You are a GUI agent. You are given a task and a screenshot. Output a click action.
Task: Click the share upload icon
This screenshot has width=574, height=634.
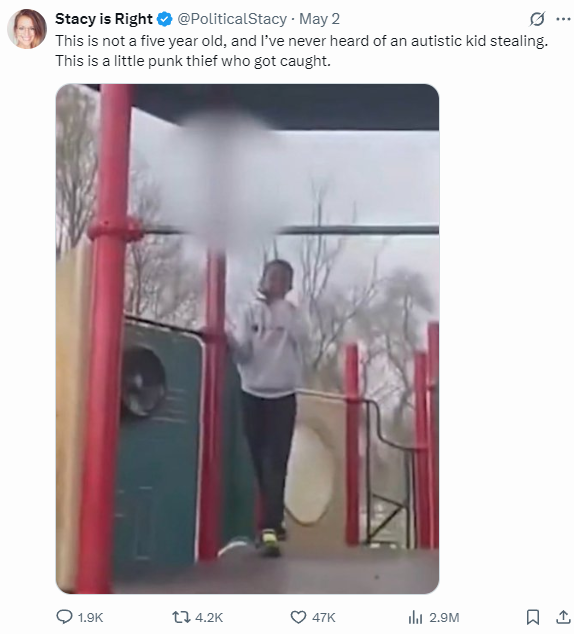coord(563,617)
